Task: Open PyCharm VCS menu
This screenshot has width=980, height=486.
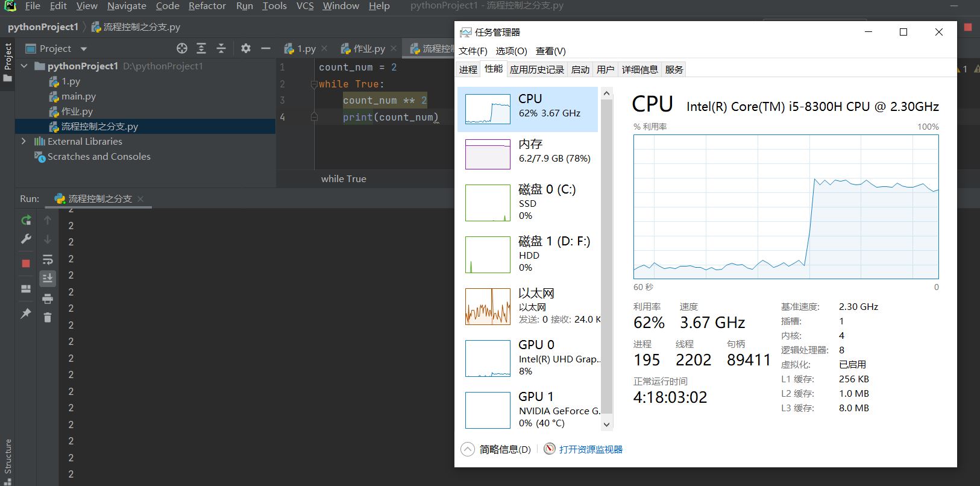Action: tap(305, 6)
